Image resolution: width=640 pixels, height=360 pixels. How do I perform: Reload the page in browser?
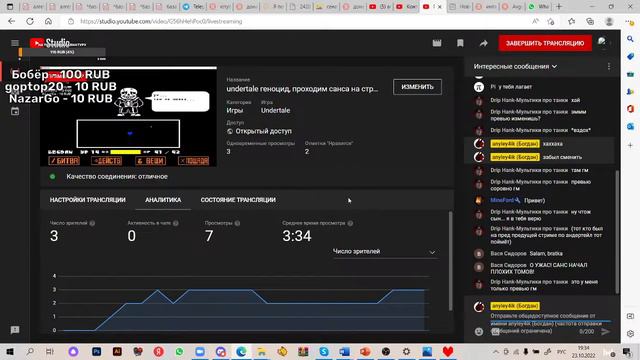click(30, 21)
